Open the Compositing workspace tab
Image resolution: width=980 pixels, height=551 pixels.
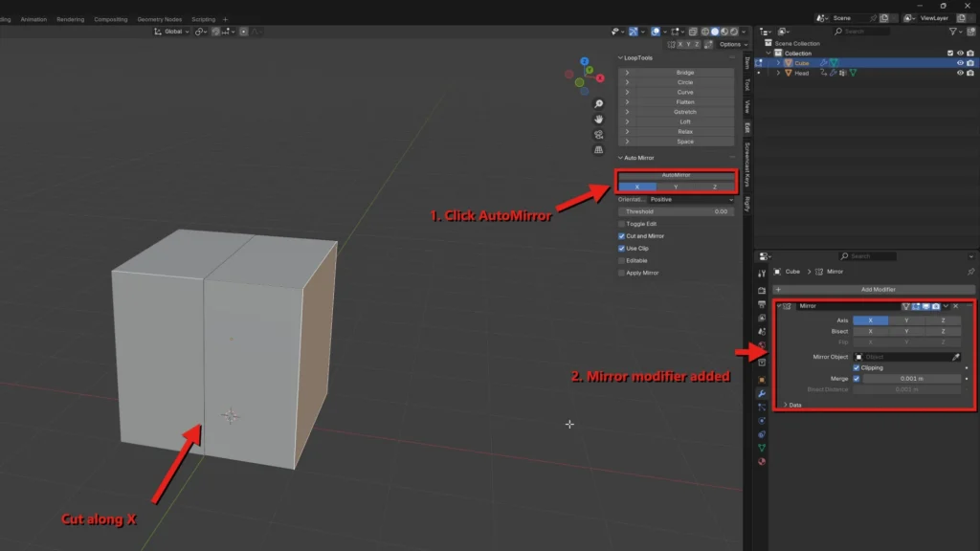[x=111, y=19]
